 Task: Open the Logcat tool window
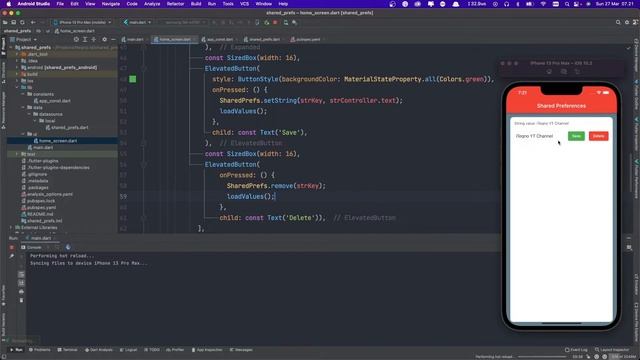[129, 350]
